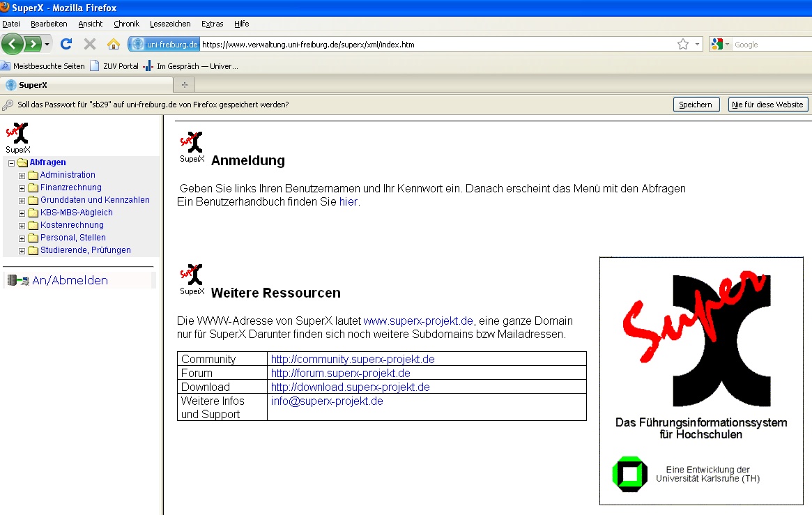Click the browser reload icon
This screenshot has width=812, height=515.
coord(66,44)
